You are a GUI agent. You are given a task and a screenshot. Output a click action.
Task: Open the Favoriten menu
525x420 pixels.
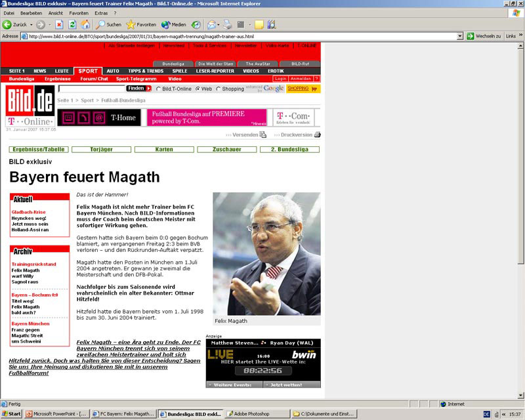point(79,13)
